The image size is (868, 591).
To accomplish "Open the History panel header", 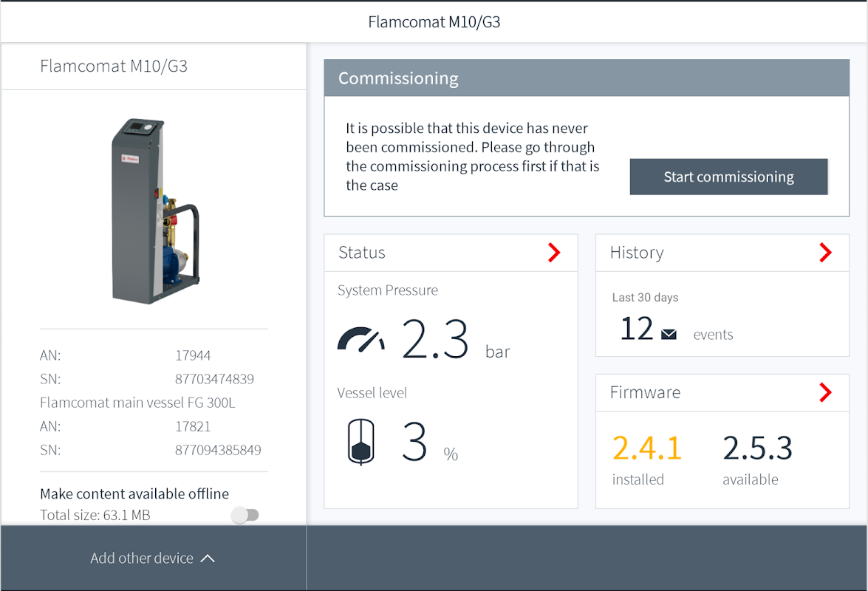I will [722, 253].
